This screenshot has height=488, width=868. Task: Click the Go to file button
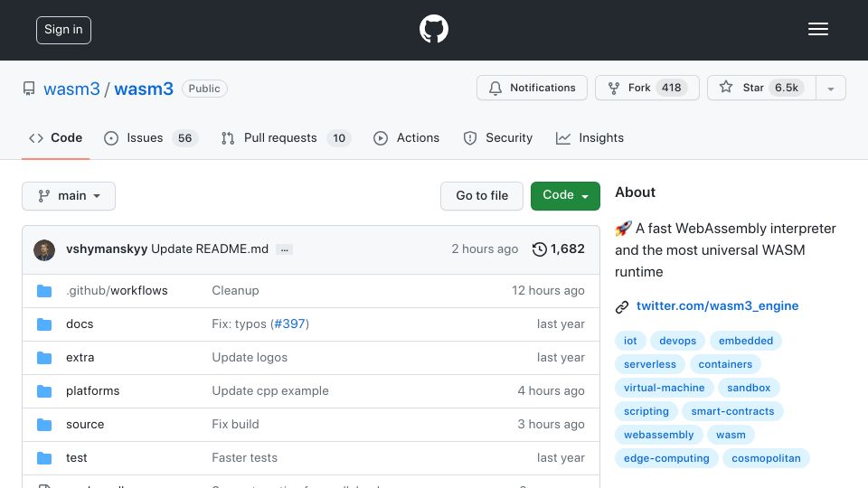pos(482,196)
